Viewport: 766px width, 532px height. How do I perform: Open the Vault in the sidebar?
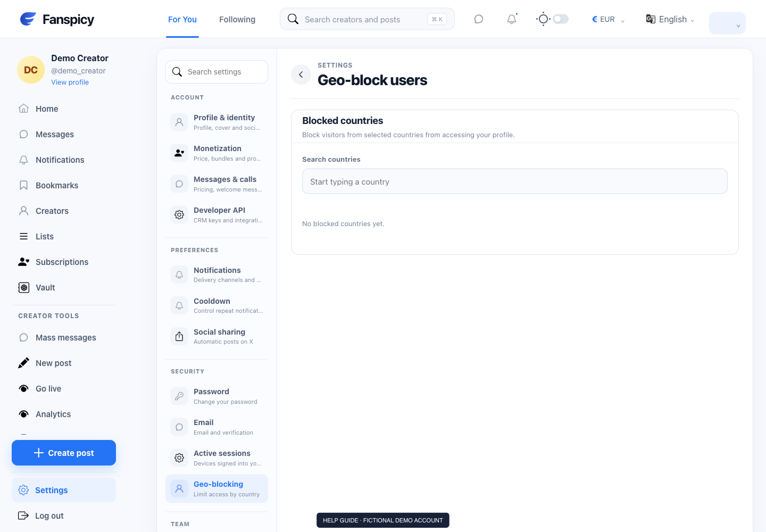[64, 287]
